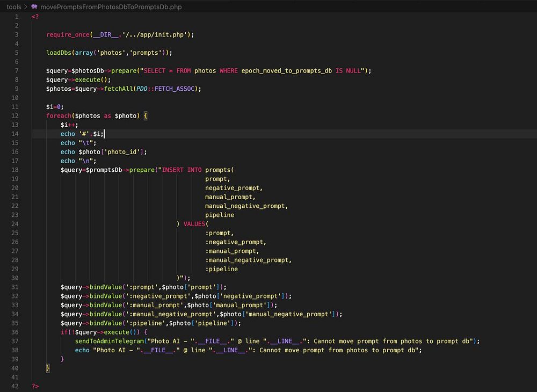Select line number 12 in the gutter

[14, 116]
